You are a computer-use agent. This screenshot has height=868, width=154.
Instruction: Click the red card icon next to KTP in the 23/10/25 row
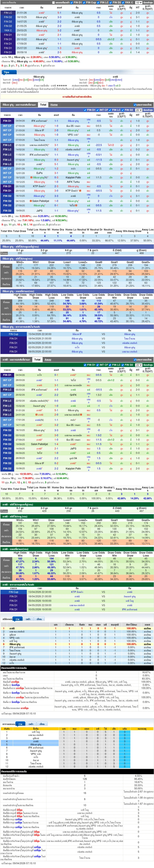point(80,191)
